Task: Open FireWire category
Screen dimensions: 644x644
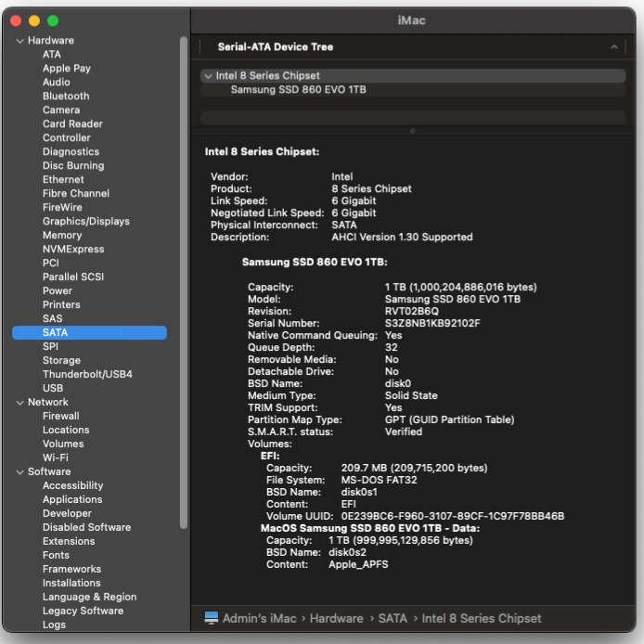Action: pos(62,208)
